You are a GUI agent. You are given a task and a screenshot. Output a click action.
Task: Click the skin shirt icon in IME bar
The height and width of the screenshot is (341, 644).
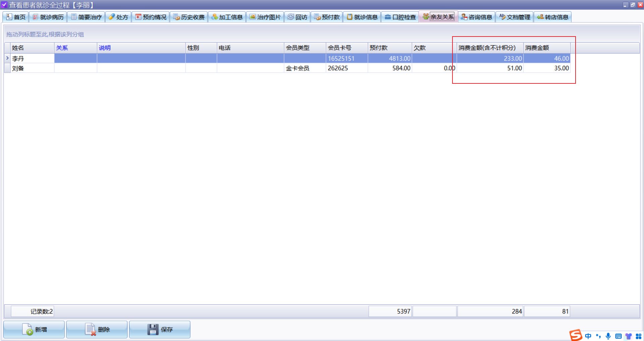click(x=629, y=336)
